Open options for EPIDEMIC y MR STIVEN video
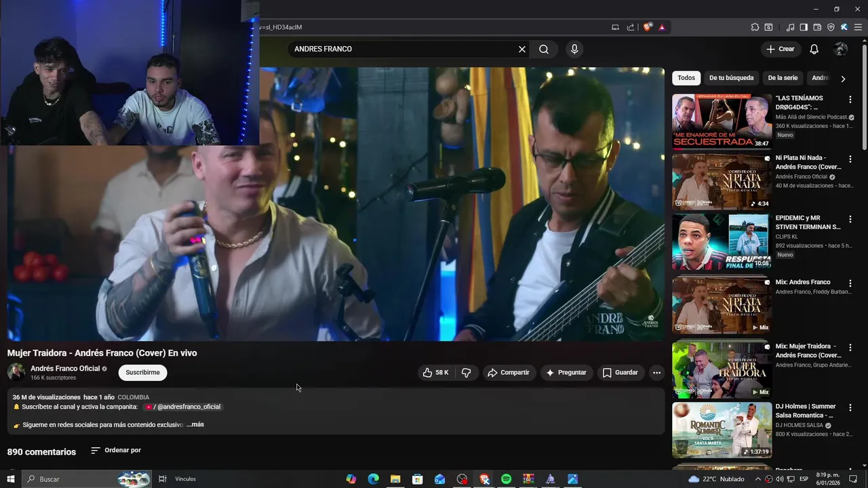This screenshot has height=488, width=868. [x=850, y=220]
